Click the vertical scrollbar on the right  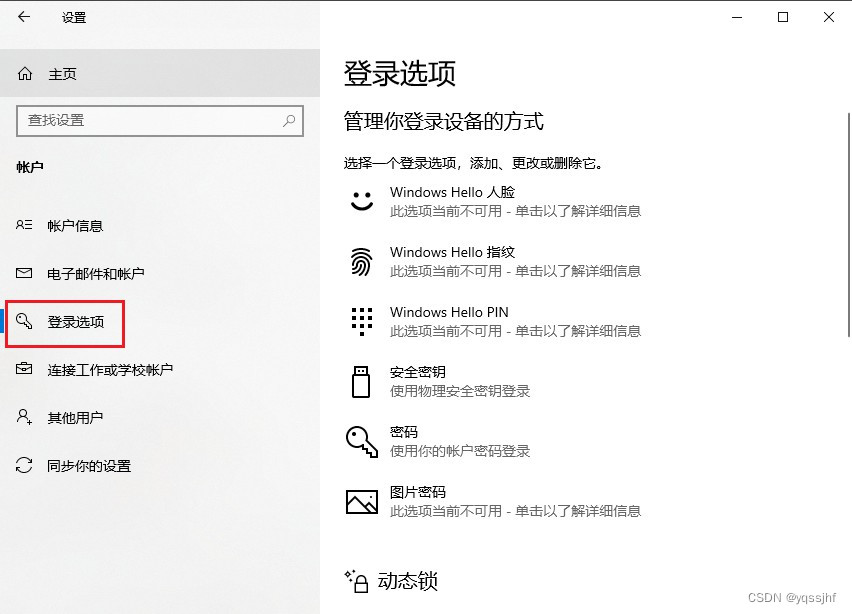[848, 224]
